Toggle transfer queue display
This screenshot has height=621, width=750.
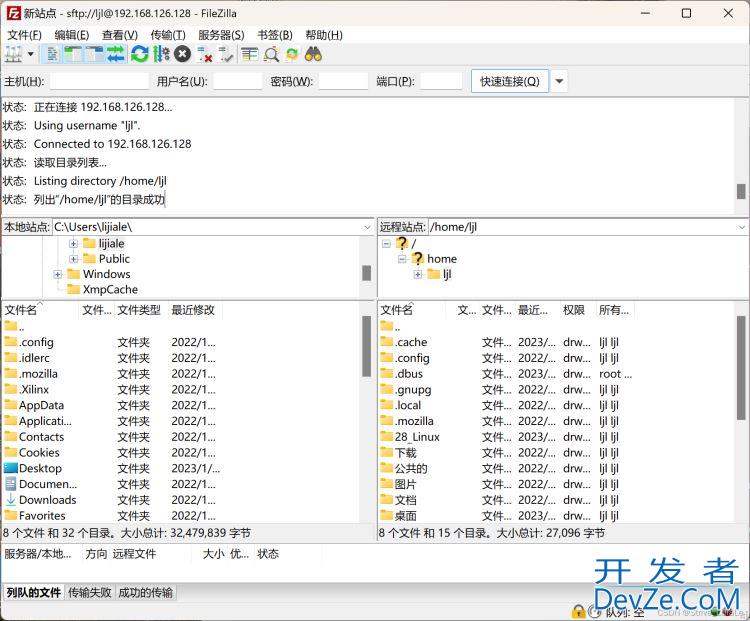tap(115, 55)
